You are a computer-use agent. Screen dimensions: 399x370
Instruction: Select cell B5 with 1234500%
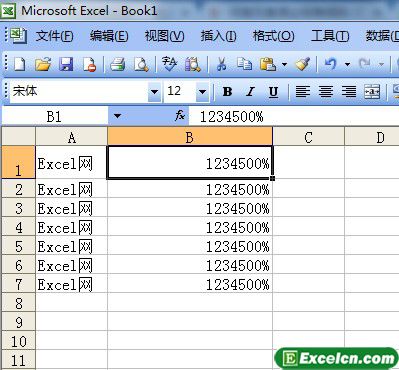[190, 246]
